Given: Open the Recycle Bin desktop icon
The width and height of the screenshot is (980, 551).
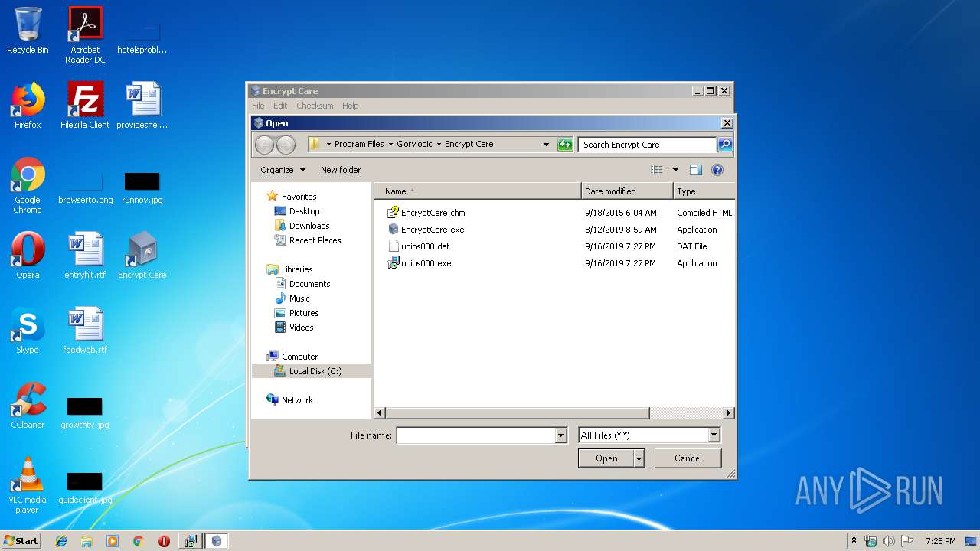Looking at the screenshot, I should click(28, 31).
